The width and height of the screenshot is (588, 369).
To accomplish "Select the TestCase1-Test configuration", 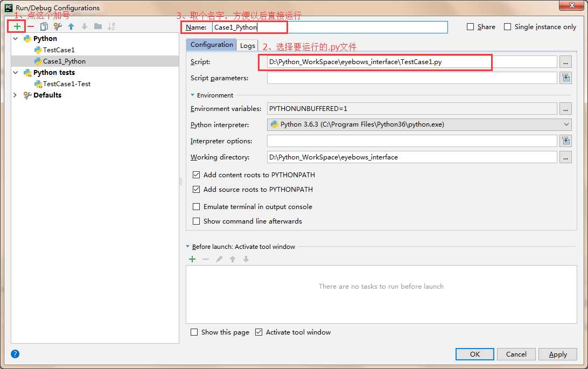I will 66,84.
